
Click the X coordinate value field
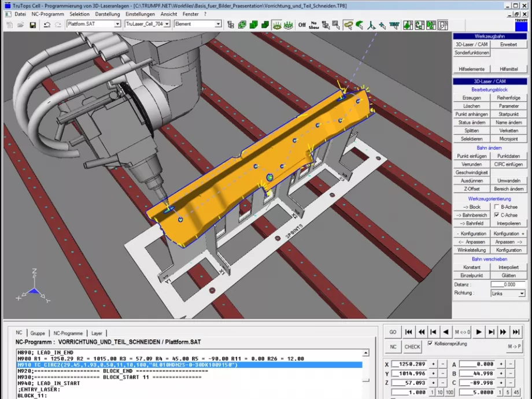point(409,364)
